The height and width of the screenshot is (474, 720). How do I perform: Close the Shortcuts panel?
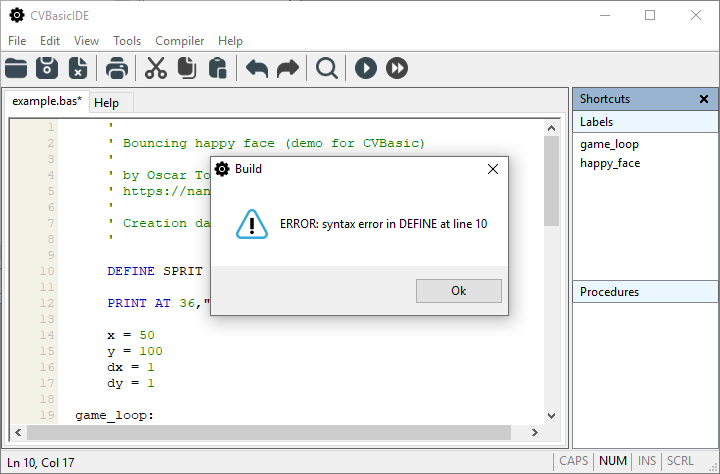703,99
